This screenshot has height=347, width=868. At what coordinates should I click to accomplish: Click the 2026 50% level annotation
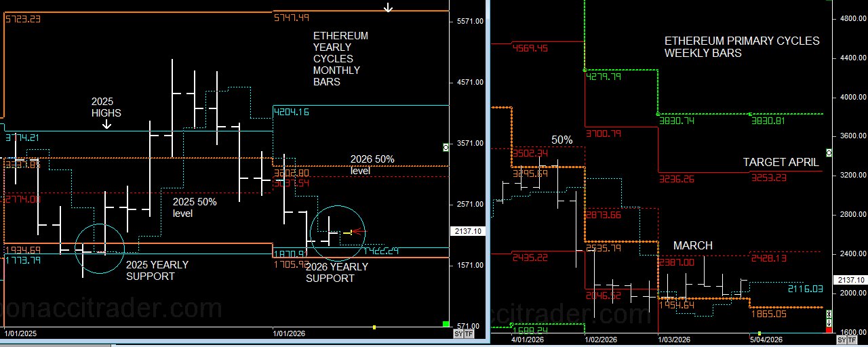coord(372,165)
